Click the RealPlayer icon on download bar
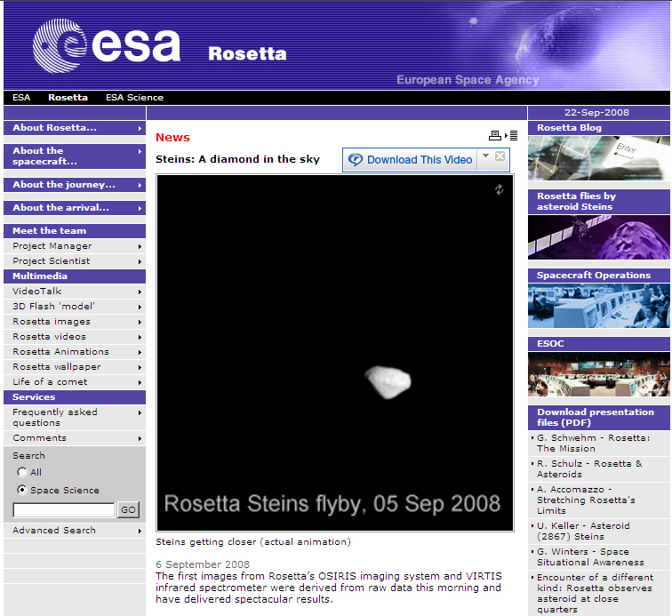 click(x=356, y=160)
